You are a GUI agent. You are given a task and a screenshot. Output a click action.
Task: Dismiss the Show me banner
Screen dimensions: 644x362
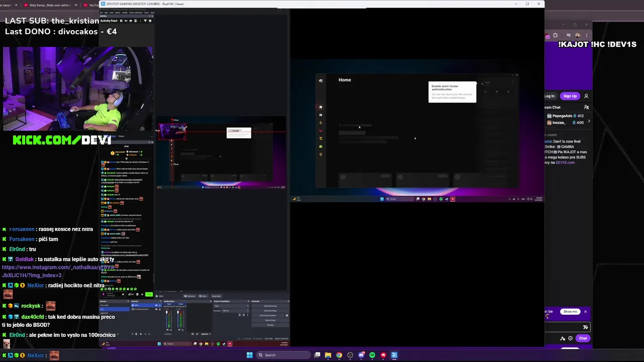point(585,312)
